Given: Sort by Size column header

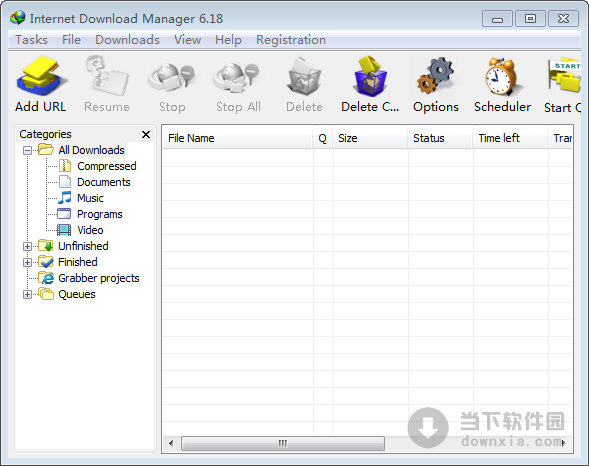Looking at the screenshot, I should [370, 138].
